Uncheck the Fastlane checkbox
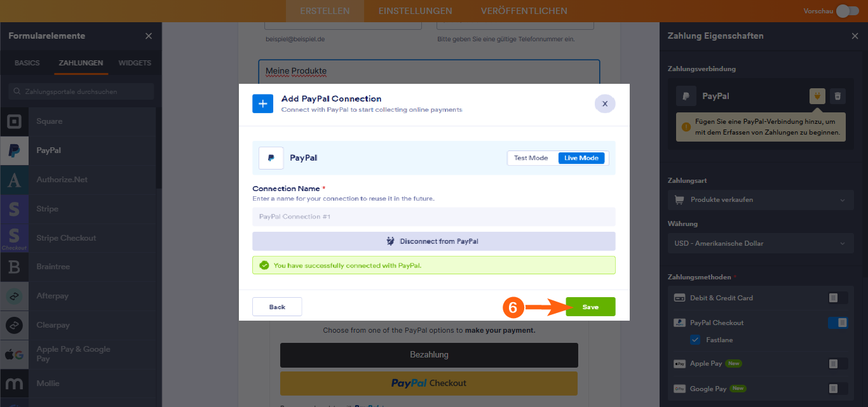 pyautogui.click(x=695, y=340)
